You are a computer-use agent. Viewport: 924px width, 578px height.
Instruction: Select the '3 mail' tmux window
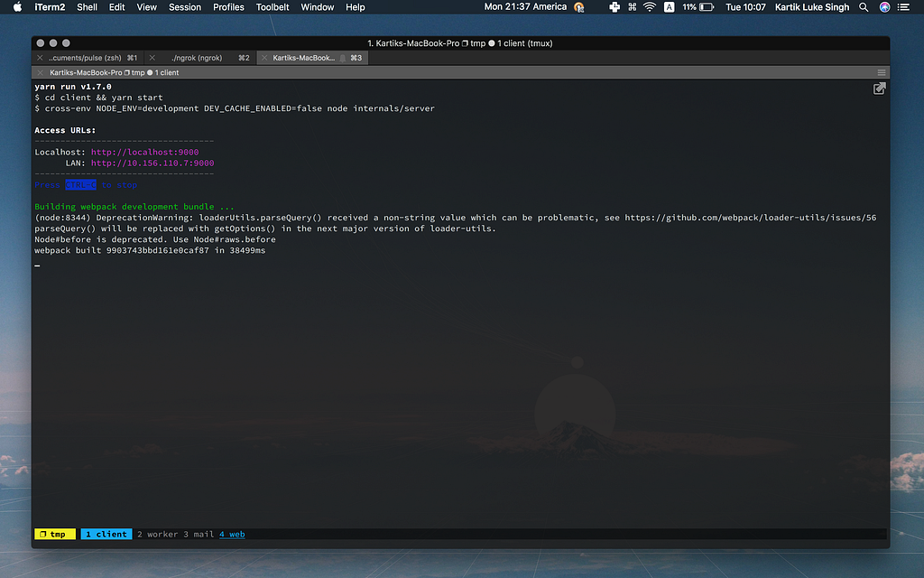[199, 535]
